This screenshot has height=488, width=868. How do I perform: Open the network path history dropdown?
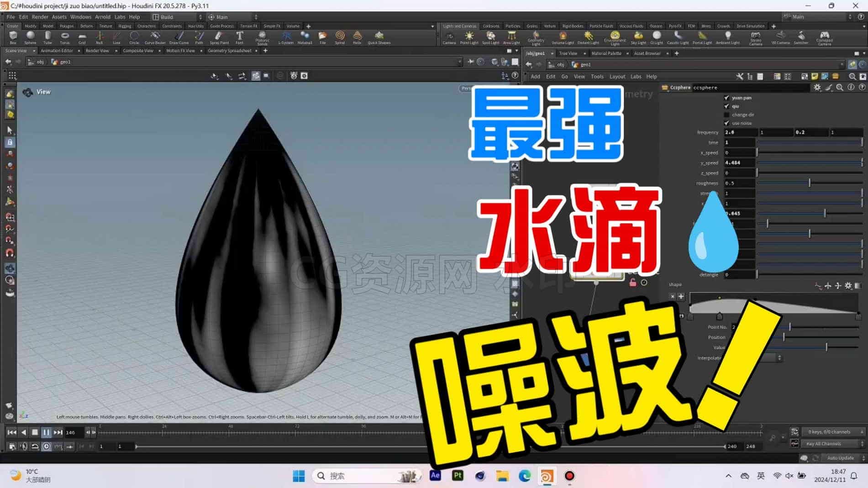click(x=842, y=64)
